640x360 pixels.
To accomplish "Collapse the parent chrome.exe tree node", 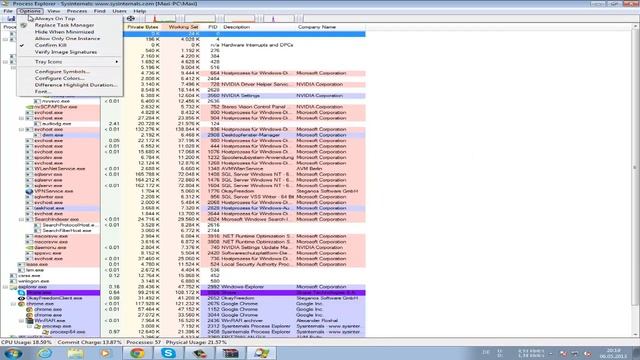I will point(13,304).
